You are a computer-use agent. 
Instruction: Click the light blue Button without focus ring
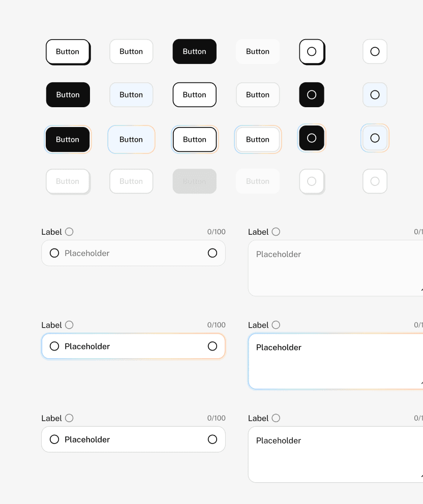coord(131,95)
